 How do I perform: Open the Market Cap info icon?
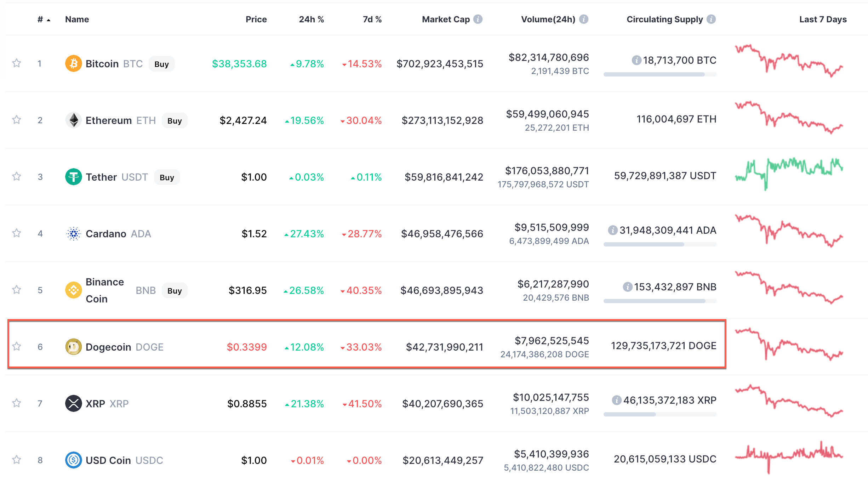(x=478, y=19)
